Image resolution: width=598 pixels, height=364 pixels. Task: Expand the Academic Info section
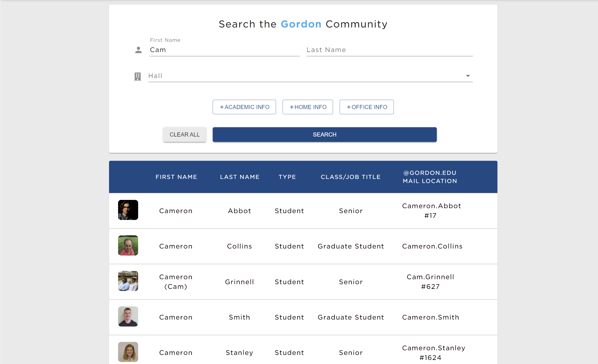tap(244, 107)
